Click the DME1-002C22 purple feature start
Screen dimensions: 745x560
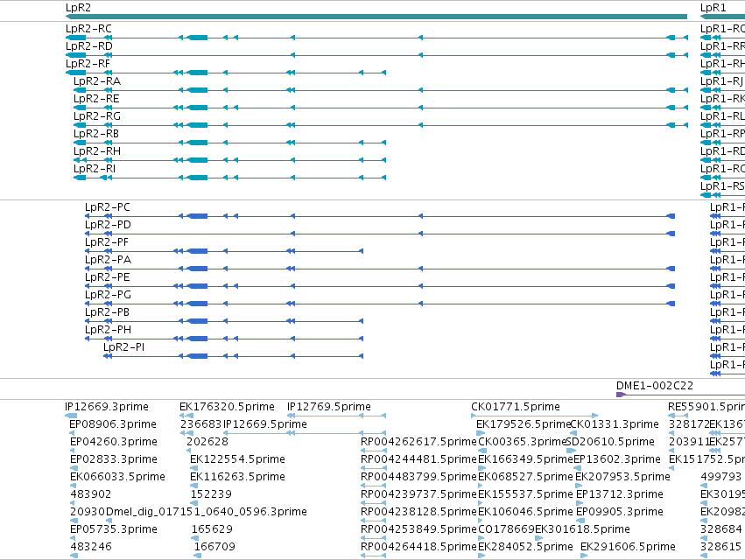[621, 395]
